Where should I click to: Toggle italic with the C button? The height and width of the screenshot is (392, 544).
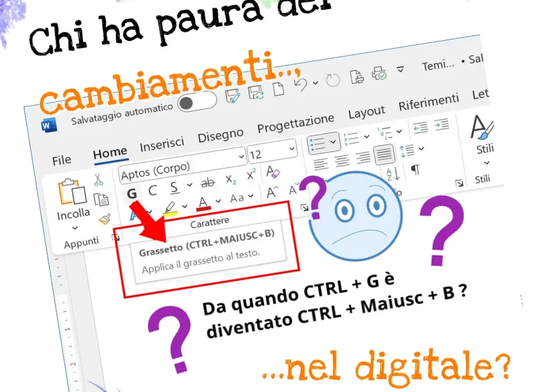[x=152, y=190]
